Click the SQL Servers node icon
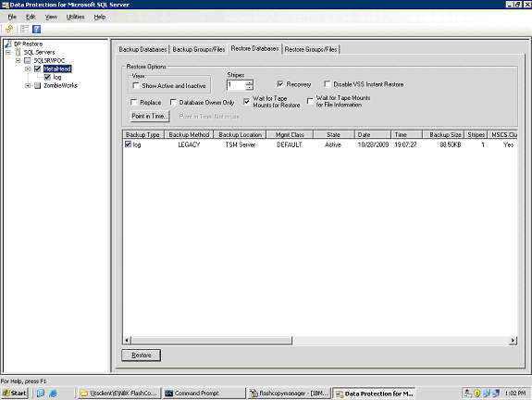The image size is (532, 400). [18, 52]
